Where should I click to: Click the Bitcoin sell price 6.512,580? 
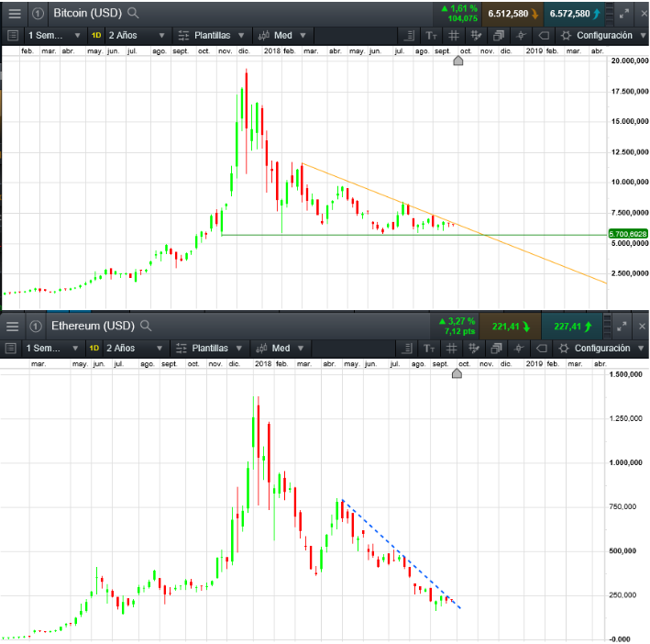click(512, 14)
